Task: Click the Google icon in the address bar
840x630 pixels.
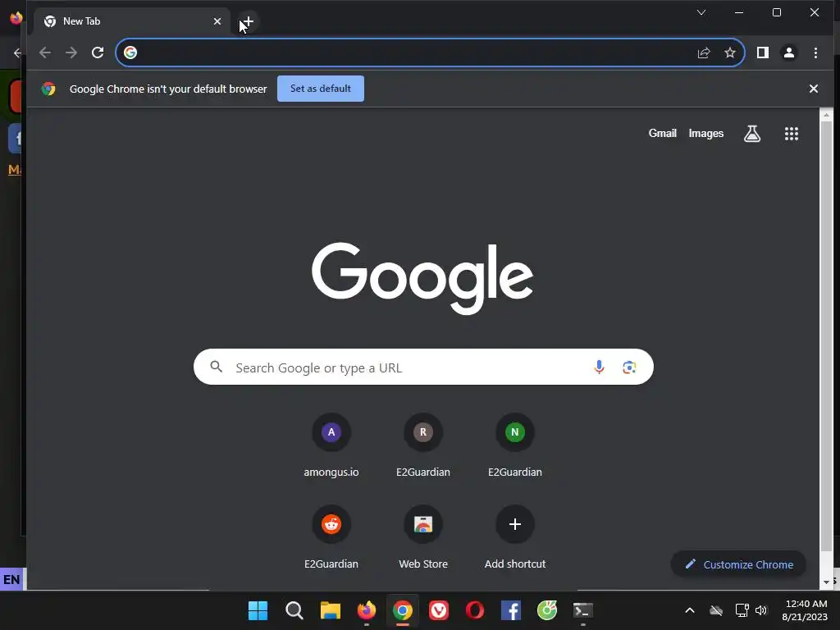Action: pos(130,52)
